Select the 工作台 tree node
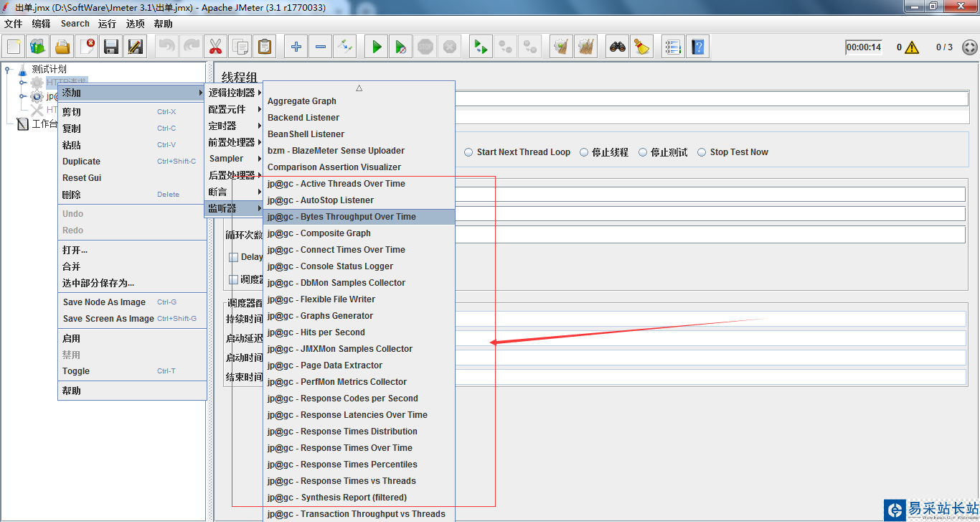 44,124
